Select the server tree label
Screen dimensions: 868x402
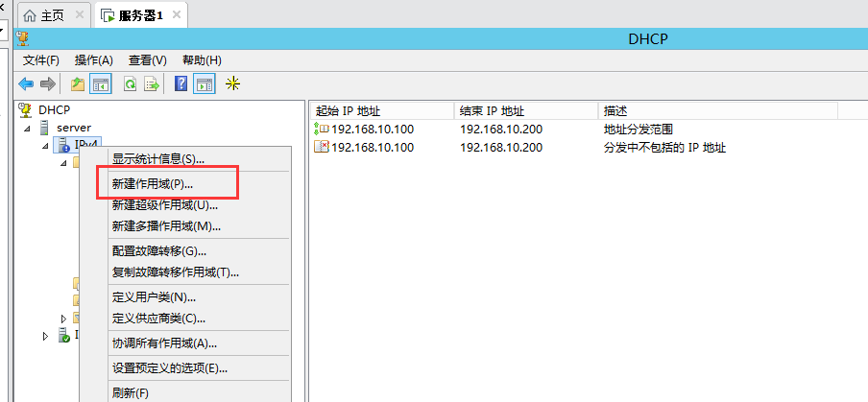click(74, 128)
